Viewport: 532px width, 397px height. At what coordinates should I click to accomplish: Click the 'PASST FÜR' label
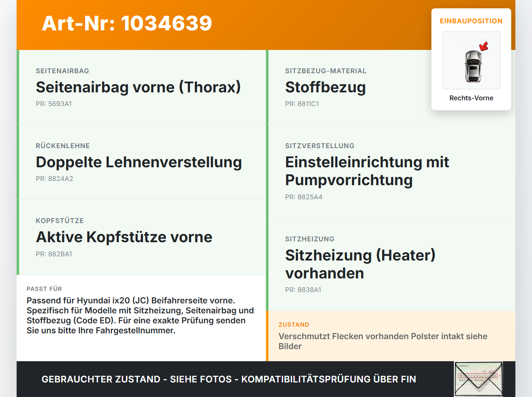coord(44,289)
